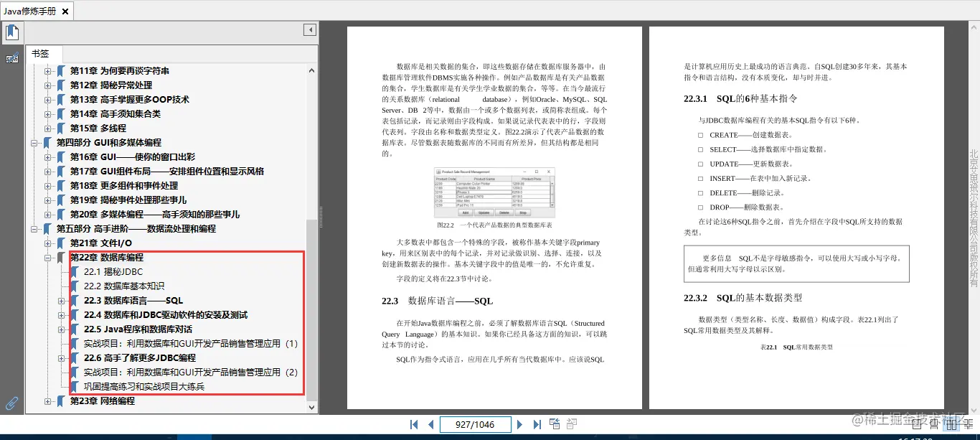Viewport: 980px width, 440px height.
Task: Toggle the continuous facing pages layout
Action: pyautogui.click(x=969, y=424)
